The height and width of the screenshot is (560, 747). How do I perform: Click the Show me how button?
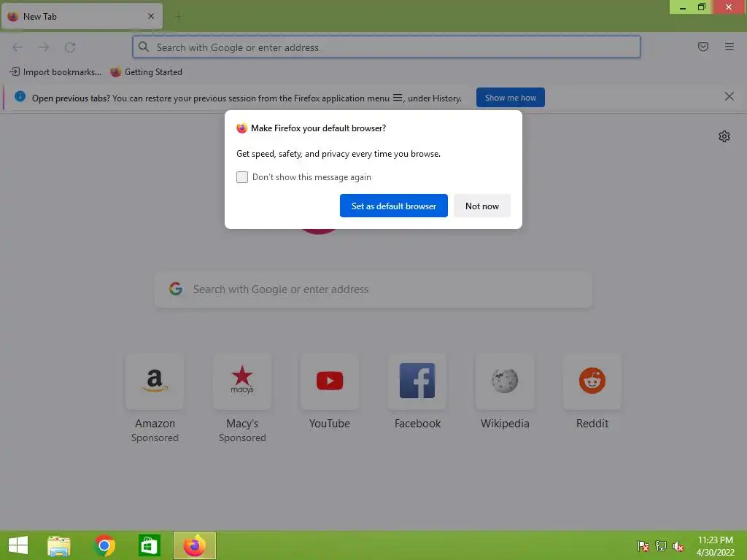coord(510,98)
